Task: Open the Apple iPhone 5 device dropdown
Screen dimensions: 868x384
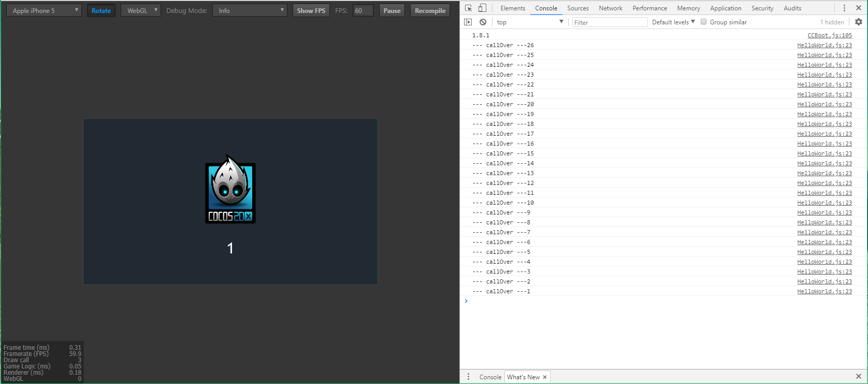Action: [x=44, y=11]
